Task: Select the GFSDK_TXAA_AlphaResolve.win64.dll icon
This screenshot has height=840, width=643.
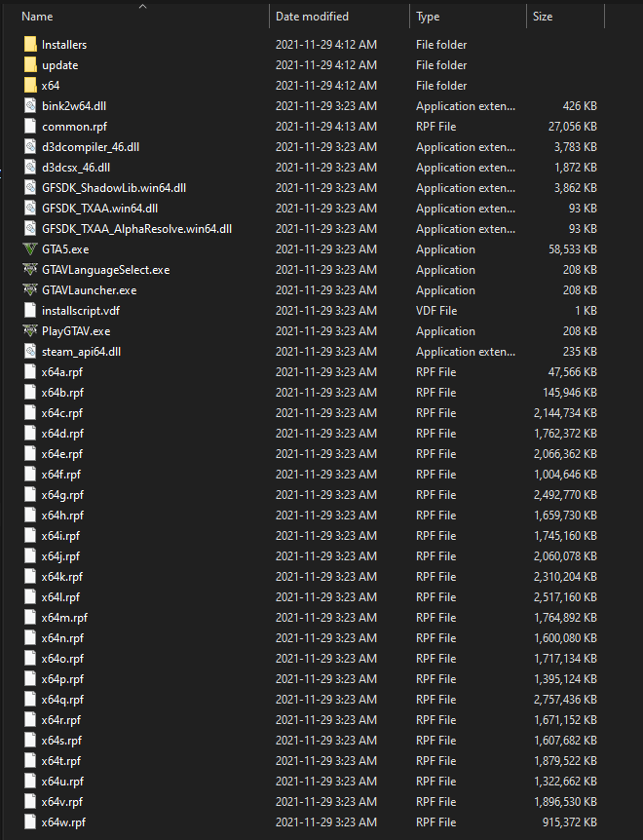Action: 30,229
